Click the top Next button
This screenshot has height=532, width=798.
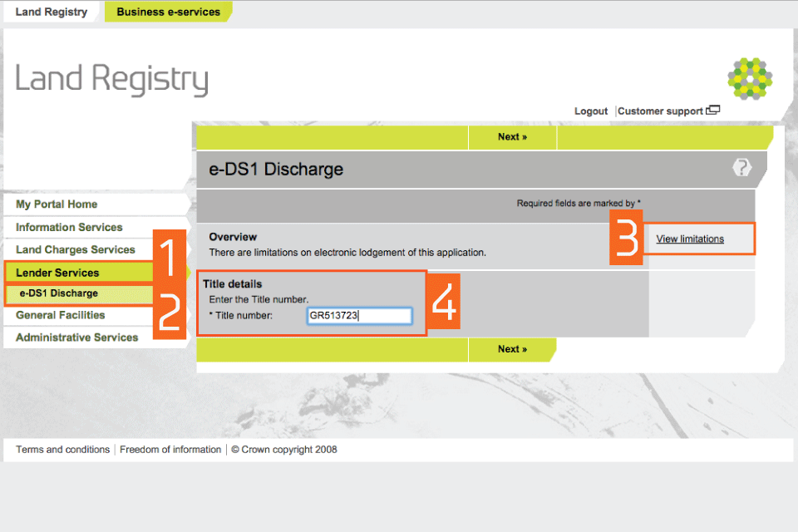pos(512,137)
